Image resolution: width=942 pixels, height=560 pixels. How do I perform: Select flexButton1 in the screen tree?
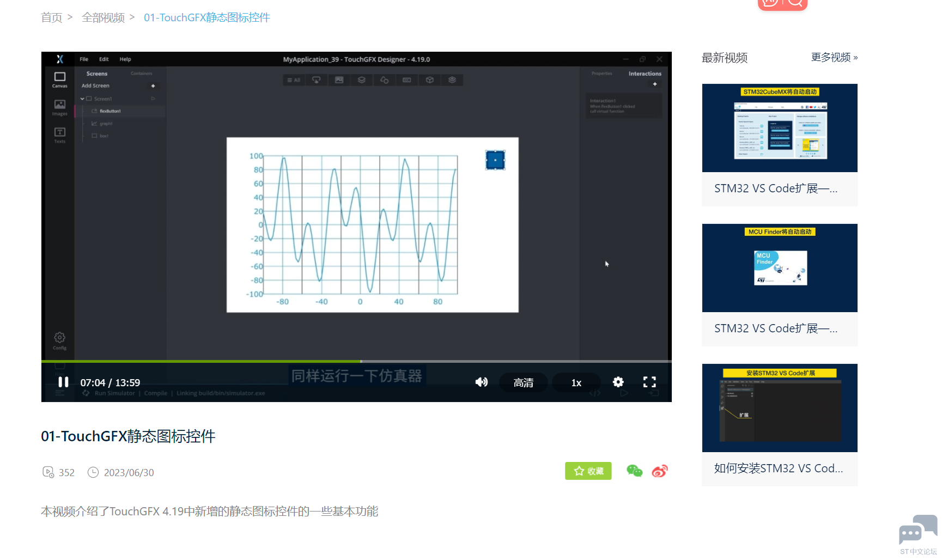click(x=120, y=111)
